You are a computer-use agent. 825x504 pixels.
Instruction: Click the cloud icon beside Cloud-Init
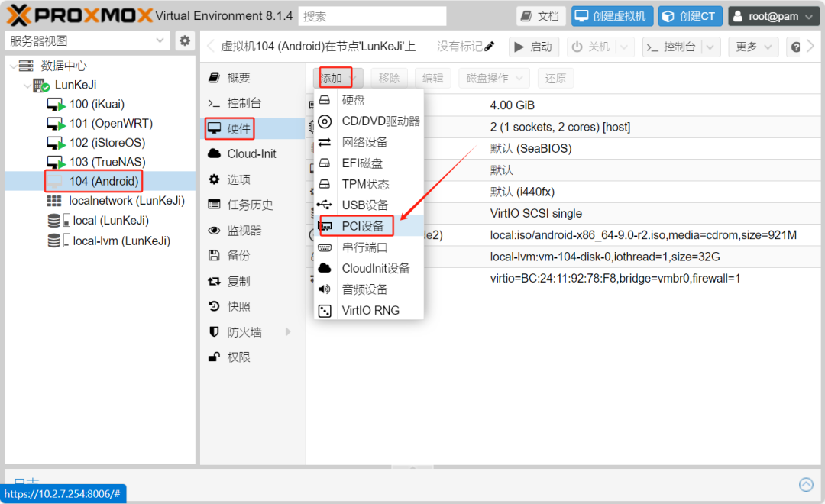click(214, 153)
